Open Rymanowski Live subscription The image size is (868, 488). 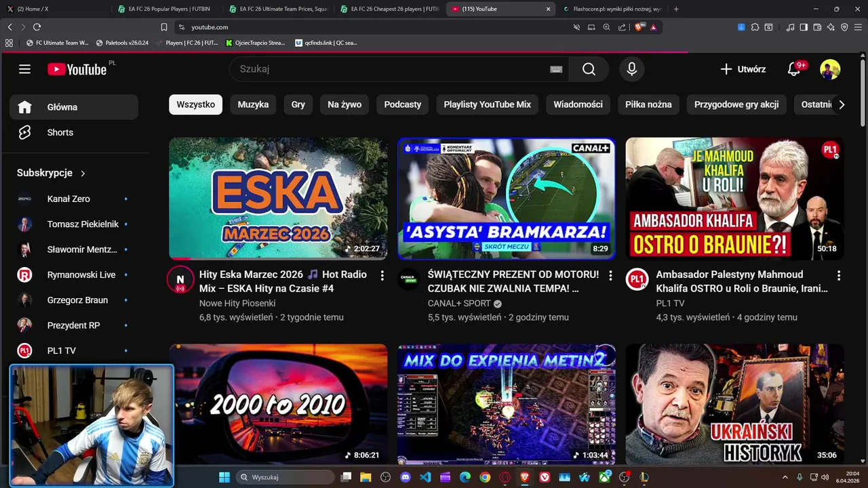point(73,274)
